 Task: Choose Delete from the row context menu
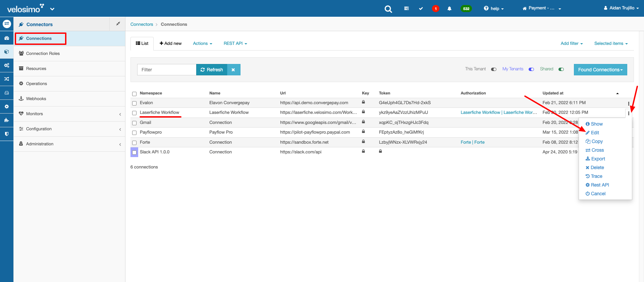(x=595, y=167)
